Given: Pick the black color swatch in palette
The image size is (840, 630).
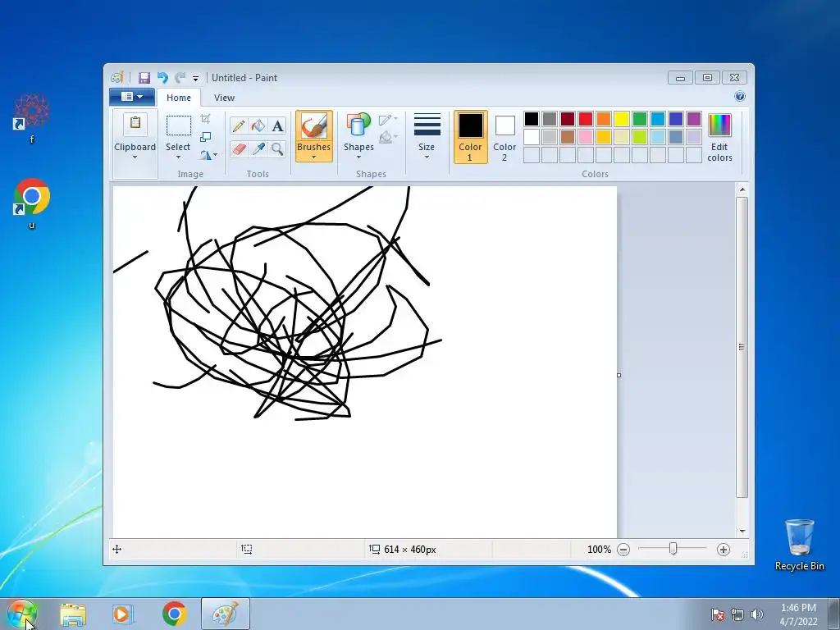Looking at the screenshot, I should (532, 118).
